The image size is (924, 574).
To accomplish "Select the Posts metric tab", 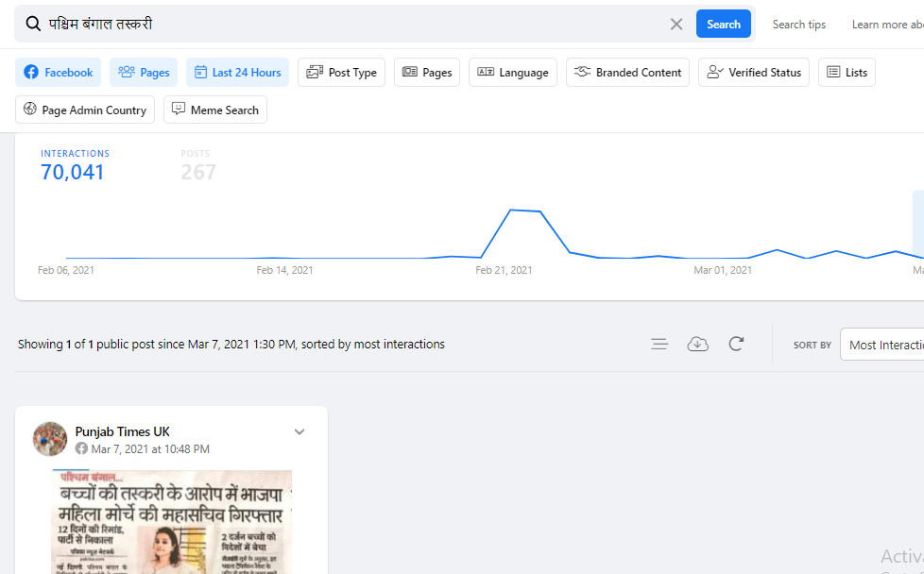I will click(x=198, y=164).
